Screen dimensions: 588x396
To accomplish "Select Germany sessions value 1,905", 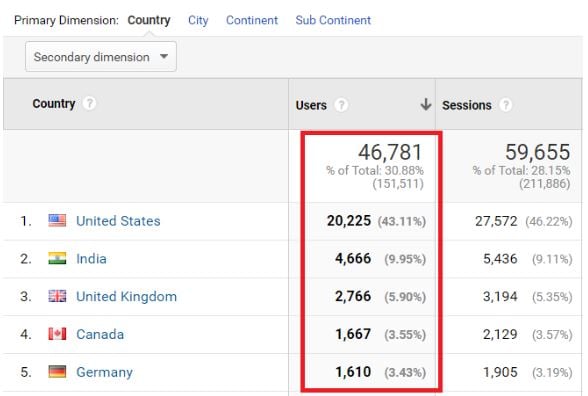I will (500, 372).
